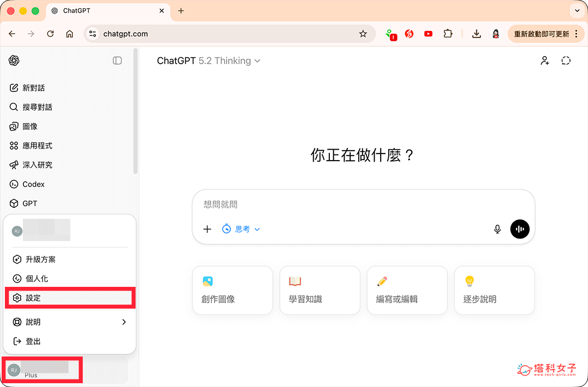Open the 思考 mode dropdown in the input bar
Screen dimensions: 588x387
pyautogui.click(x=241, y=229)
